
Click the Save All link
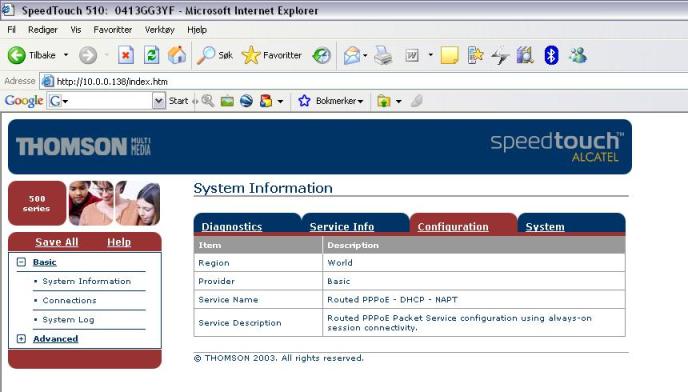[57, 242]
